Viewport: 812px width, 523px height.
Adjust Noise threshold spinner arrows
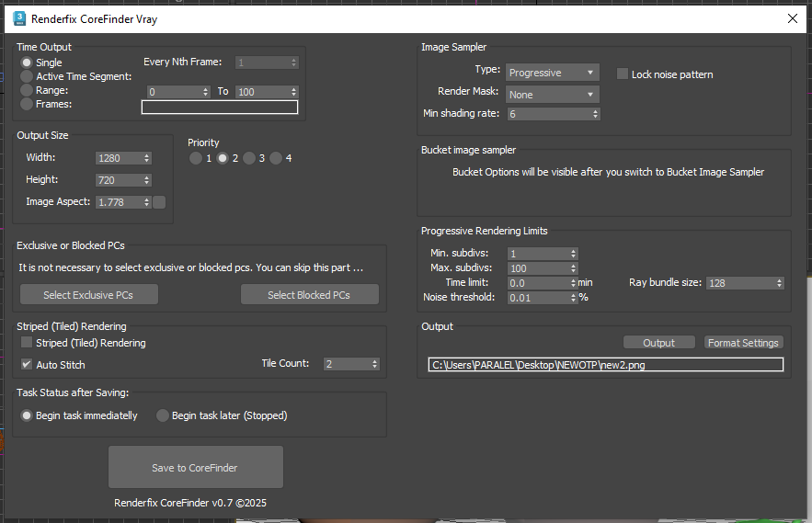[573, 298]
